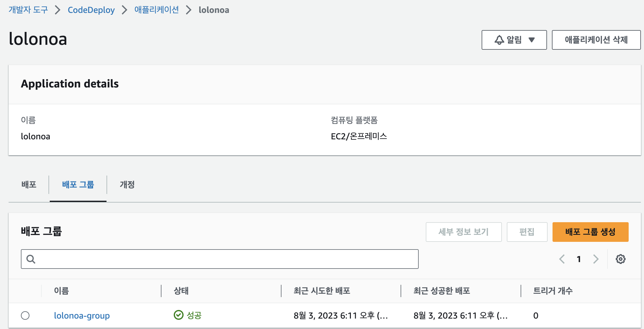
Task: Click the EC2/온프레미스 compute platform value
Action: (x=359, y=136)
